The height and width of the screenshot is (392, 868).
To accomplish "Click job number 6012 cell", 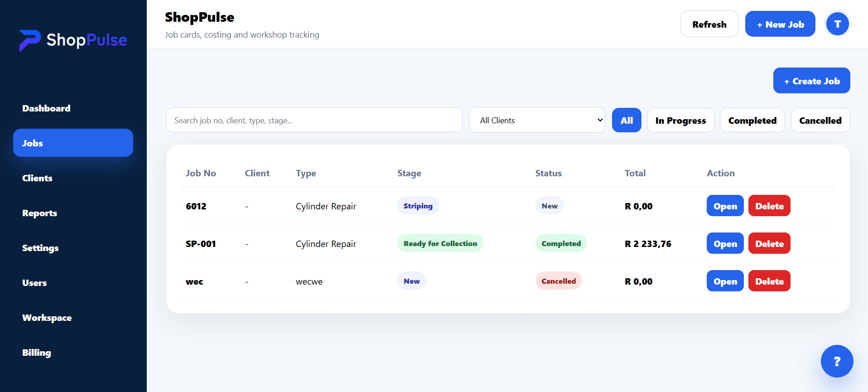I will (196, 206).
